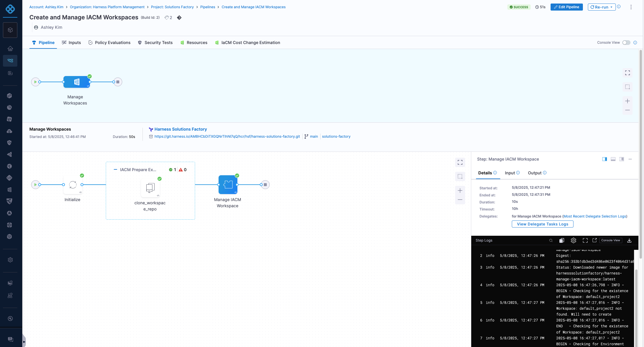Open the Re-run dropdown arrow

pos(611,7)
